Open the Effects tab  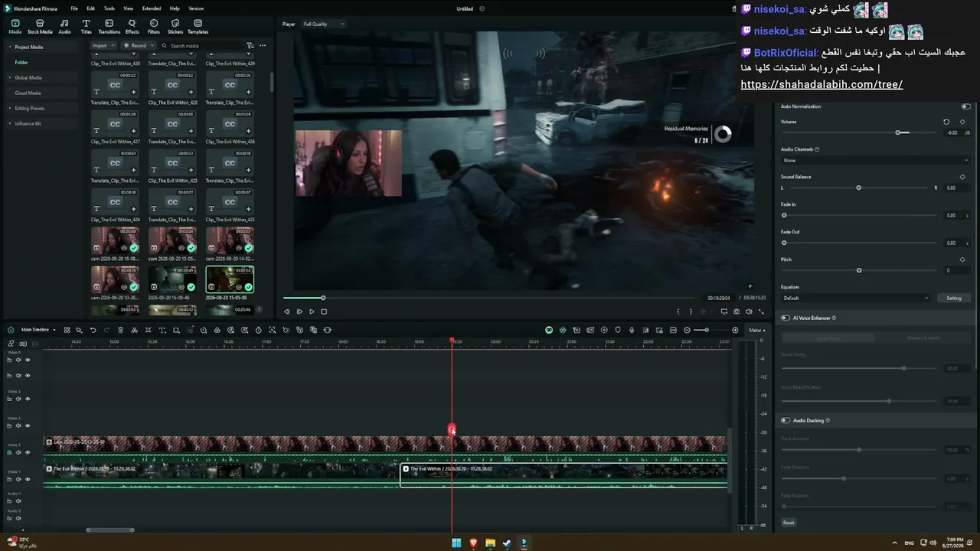coord(132,27)
